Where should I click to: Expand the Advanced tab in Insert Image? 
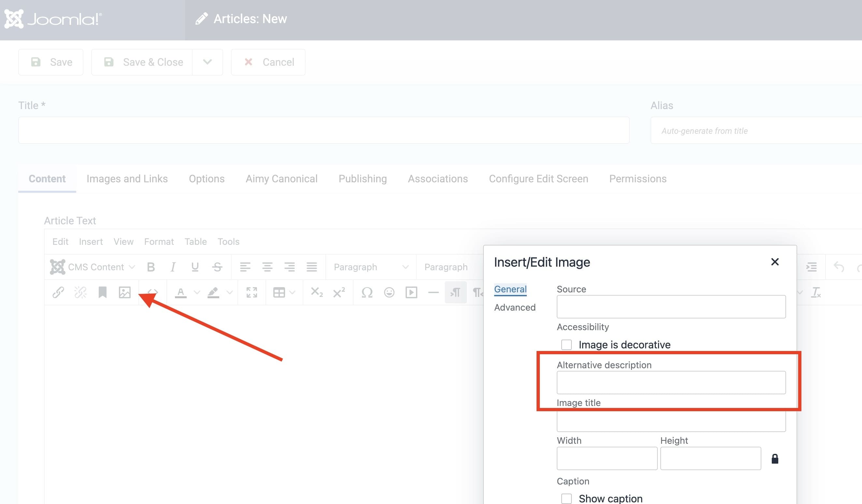pyautogui.click(x=514, y=307)
